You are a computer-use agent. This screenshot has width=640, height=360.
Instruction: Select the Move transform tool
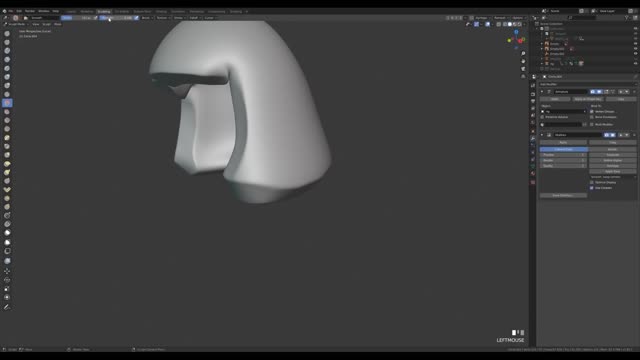pyautogui.click(x=7, y=271)
